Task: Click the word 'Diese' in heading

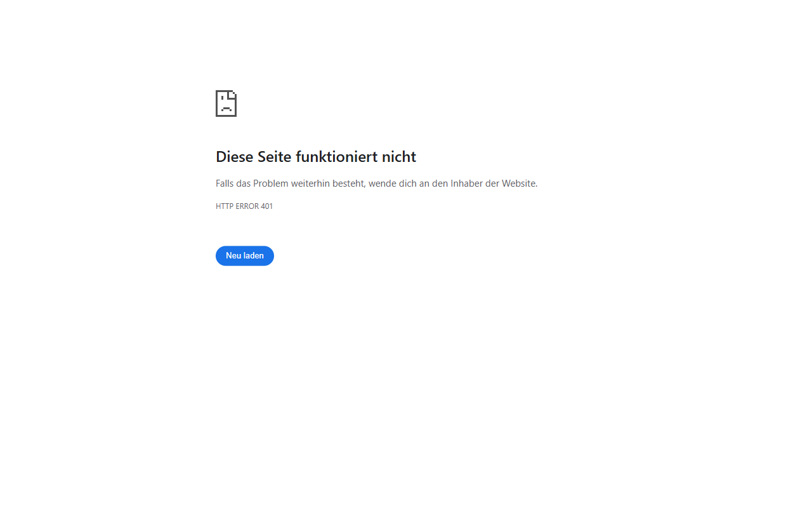Action: pos(235,157)
